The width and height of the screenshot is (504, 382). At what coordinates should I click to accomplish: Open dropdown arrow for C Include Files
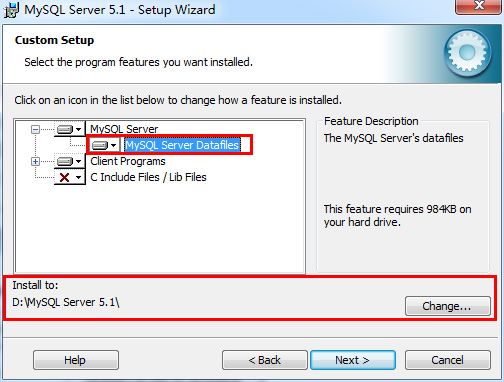pyautogui.click(x=79, y=177)
